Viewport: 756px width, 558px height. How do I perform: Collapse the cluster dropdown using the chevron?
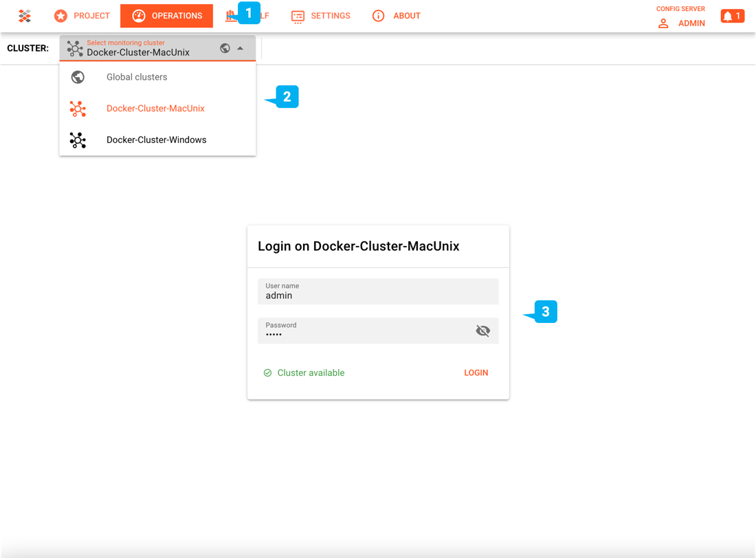(x=240, y=49)
